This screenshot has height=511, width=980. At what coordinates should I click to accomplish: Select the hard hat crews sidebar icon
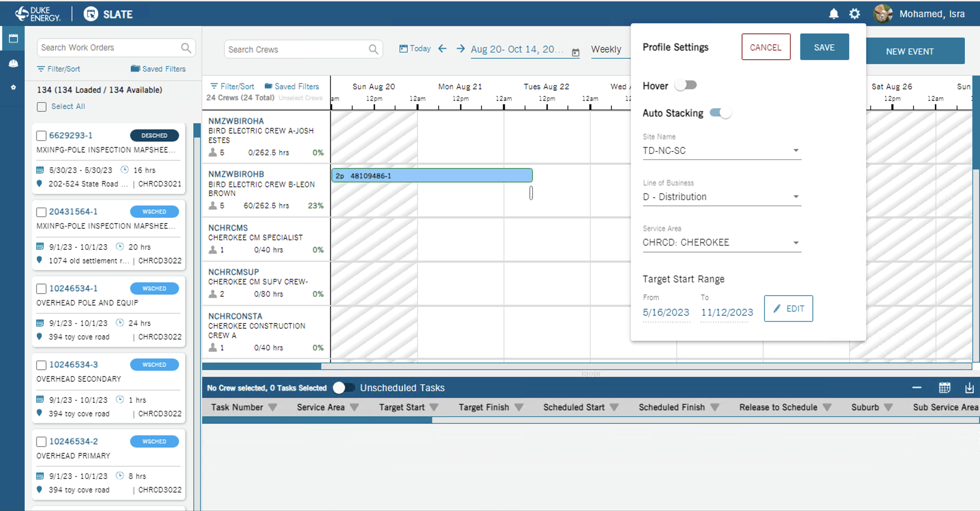click(13, 63)
